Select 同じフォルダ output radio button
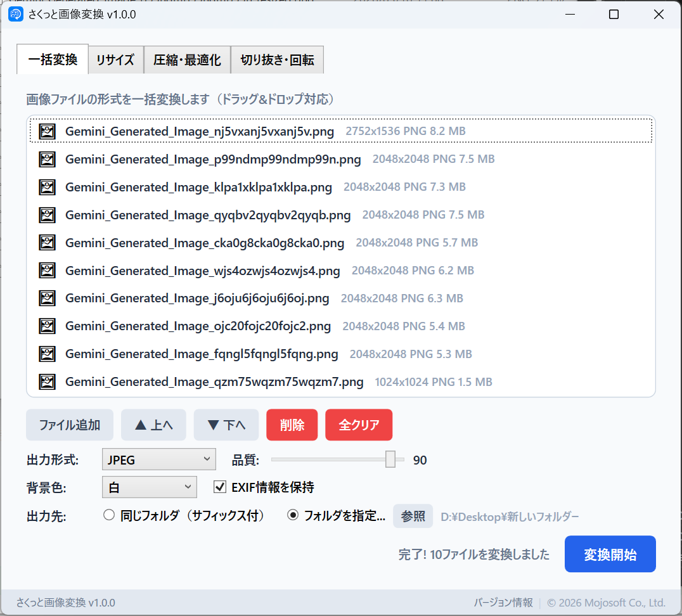The width and height of the screenshot is (682, 616). tap(108, 515)
